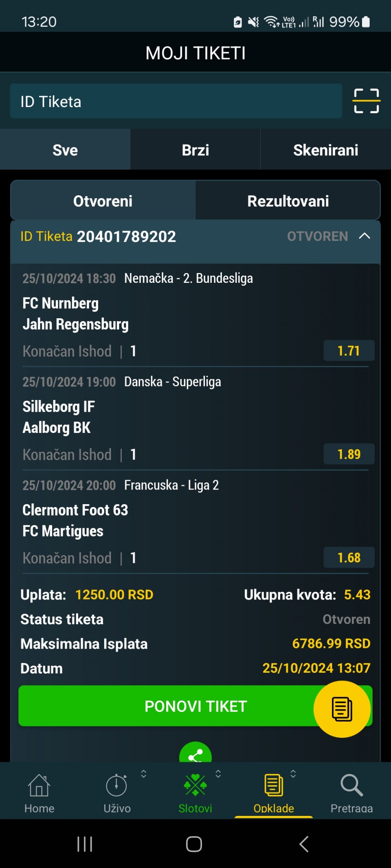Open the Home navigation icon
Viewport: 391px width, 868px height.
pos(39,785)
